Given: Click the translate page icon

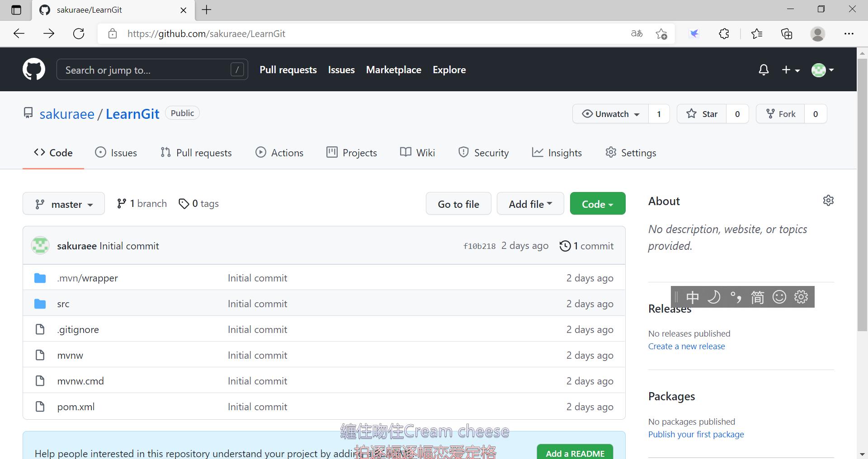Looking at the screenshot, I should pos(637,33).
